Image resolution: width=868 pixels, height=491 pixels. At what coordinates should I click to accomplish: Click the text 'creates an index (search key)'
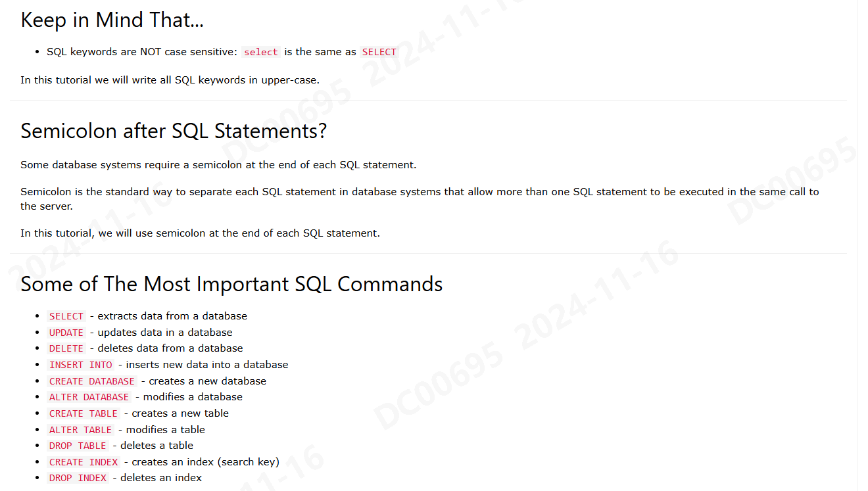click(x=205, y=462)
